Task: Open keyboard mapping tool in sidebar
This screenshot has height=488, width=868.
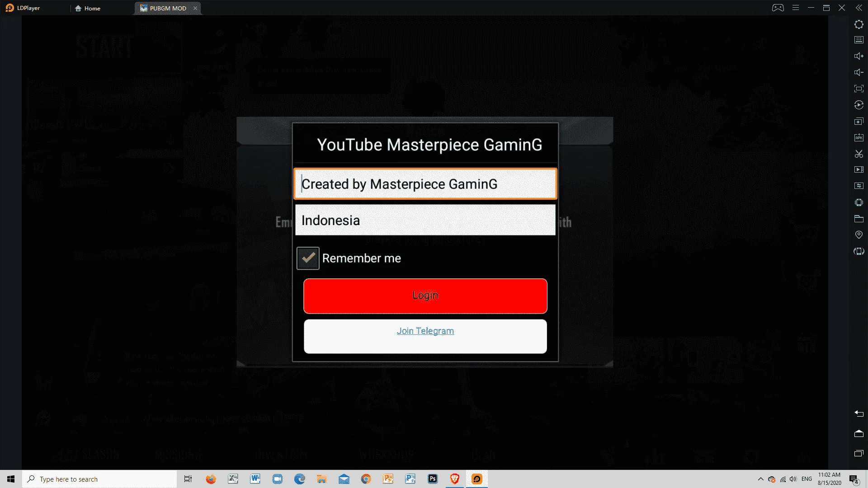Action: (x=859, y=40)
